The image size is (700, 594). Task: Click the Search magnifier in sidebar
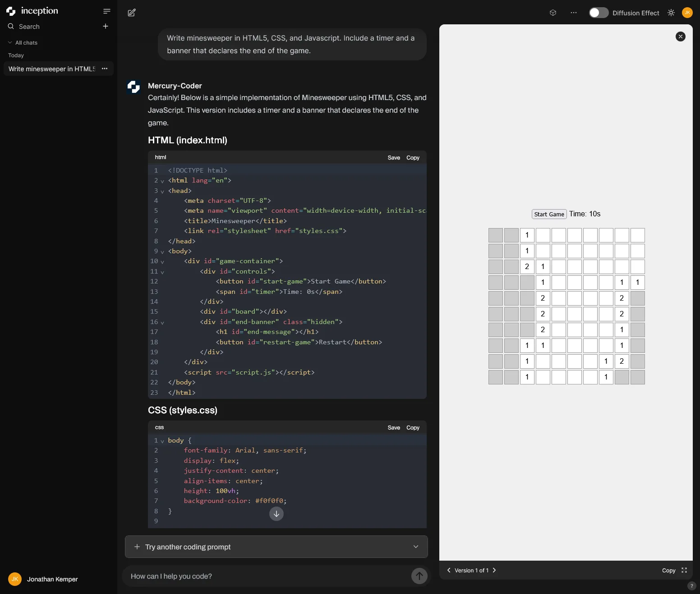(11, 27)
